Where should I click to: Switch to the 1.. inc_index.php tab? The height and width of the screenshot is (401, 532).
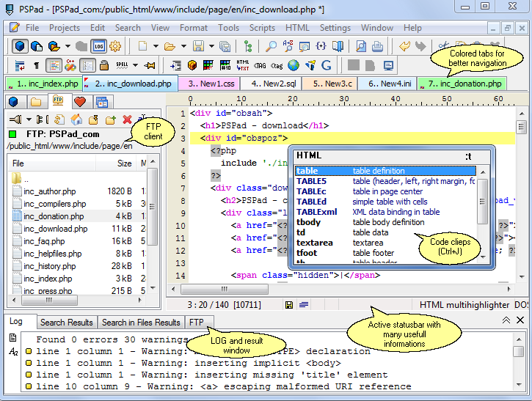click(43, 84)
